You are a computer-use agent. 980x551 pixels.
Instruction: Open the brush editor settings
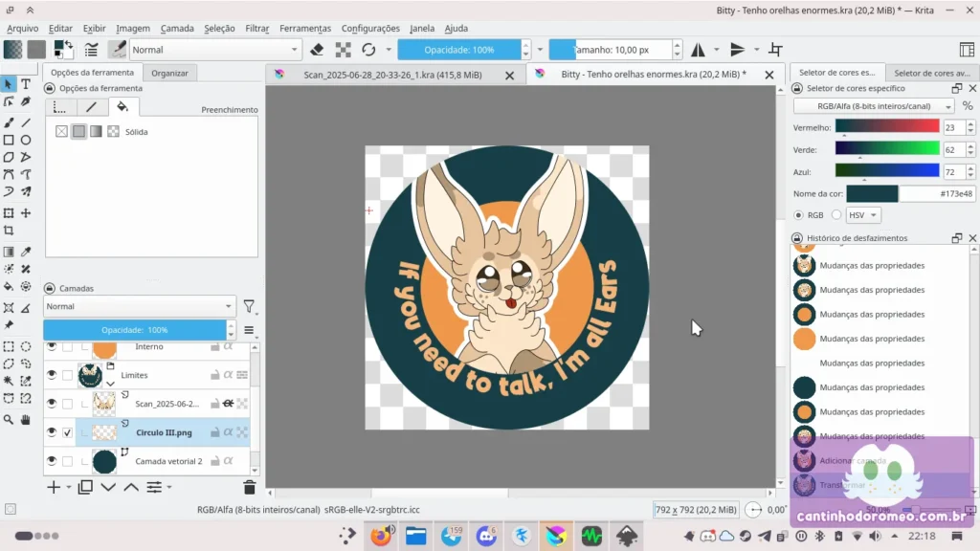click(x=91, y=50)
